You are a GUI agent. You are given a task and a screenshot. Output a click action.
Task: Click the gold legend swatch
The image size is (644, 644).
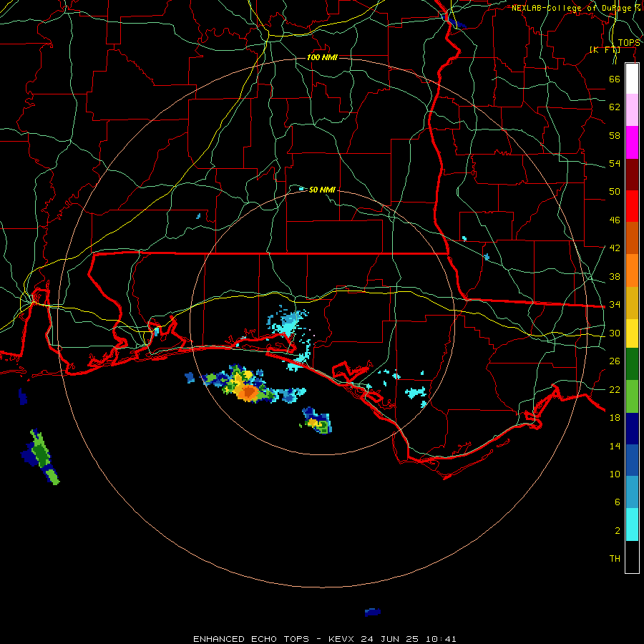[x=632, y=303]
